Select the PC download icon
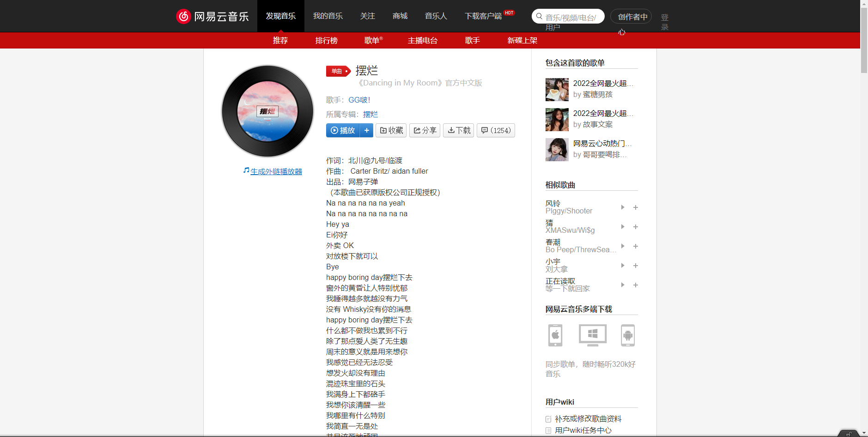868x437 pixels. point(592,335)
